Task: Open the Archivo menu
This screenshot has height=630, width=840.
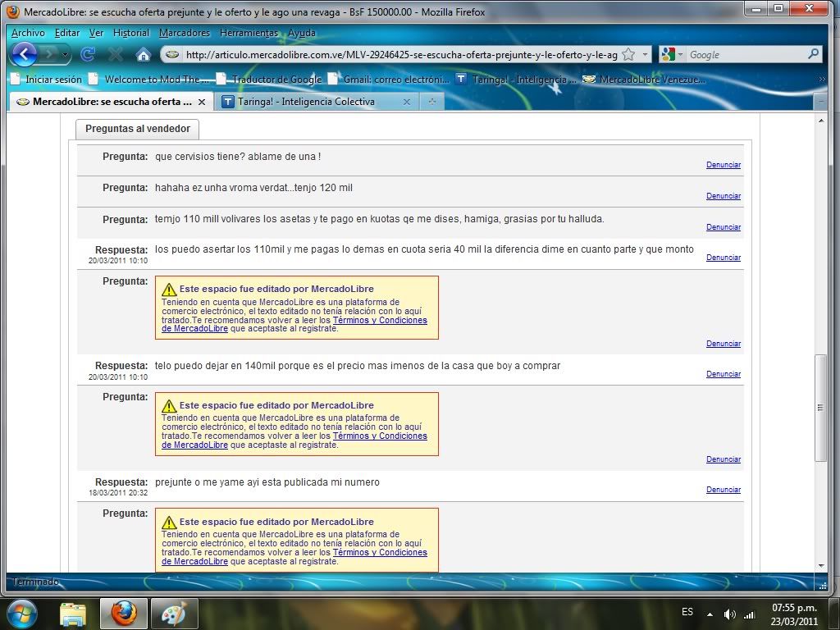Action: coord(28,33)
